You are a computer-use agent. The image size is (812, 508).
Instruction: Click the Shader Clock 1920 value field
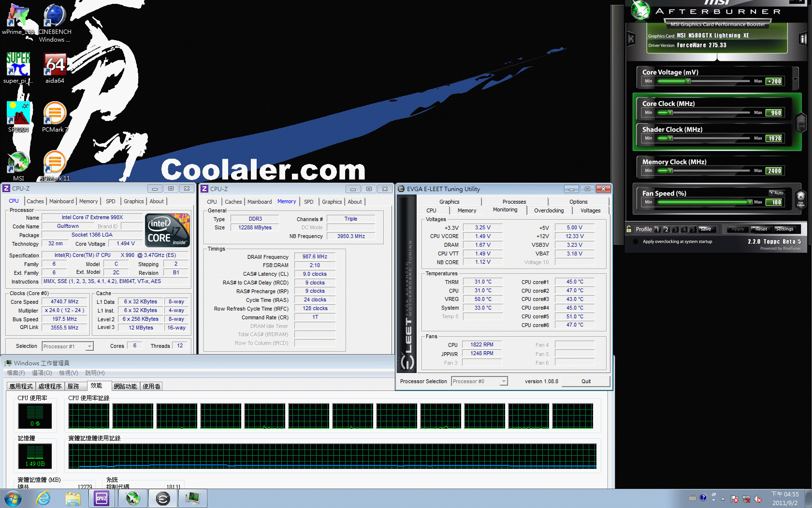tap(774, 138)
